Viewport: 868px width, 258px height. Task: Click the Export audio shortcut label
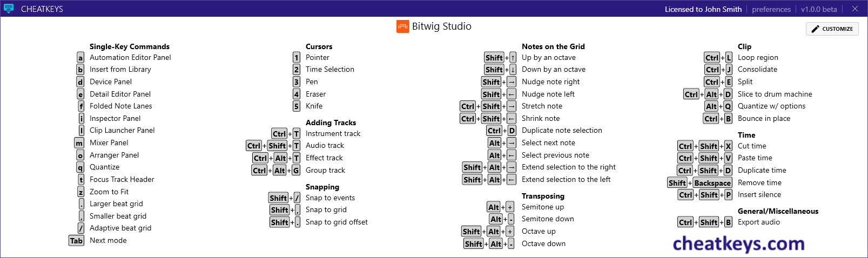click(x=759, y=222)
